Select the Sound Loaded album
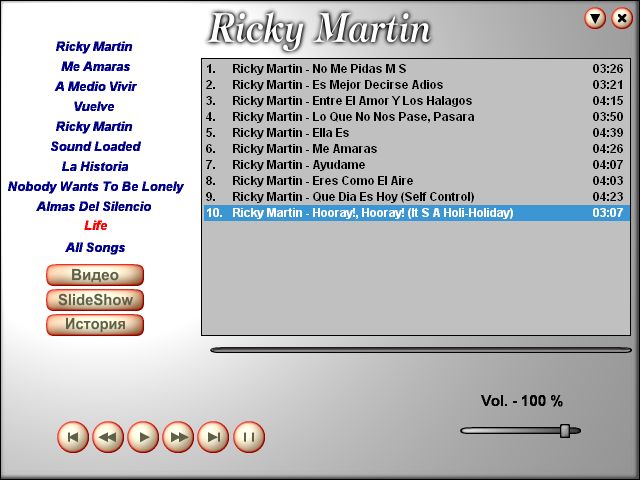The height and width of the screenshot is (480, 640). (96, 147)
